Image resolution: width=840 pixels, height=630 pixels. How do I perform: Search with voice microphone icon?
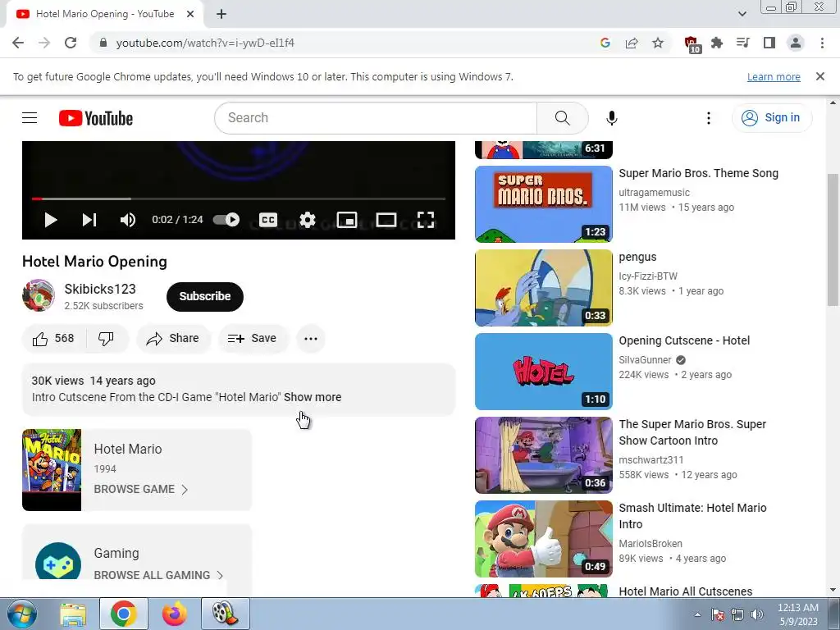612,118
